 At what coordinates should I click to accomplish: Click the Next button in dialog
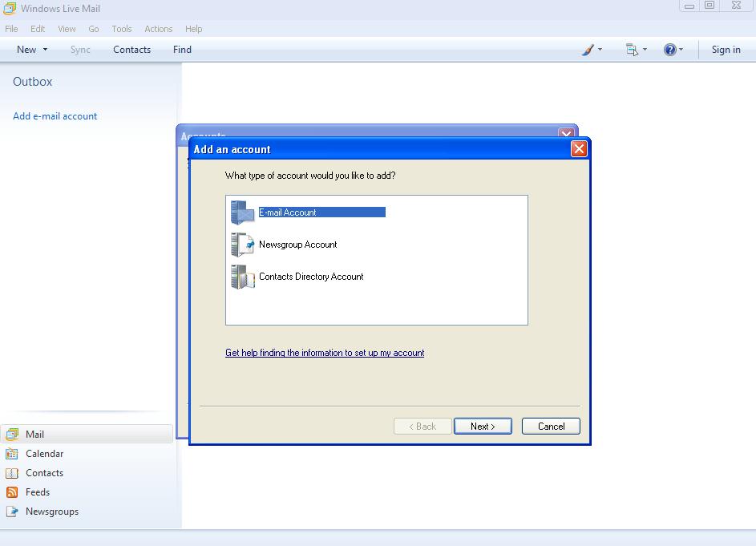[483, 427]
